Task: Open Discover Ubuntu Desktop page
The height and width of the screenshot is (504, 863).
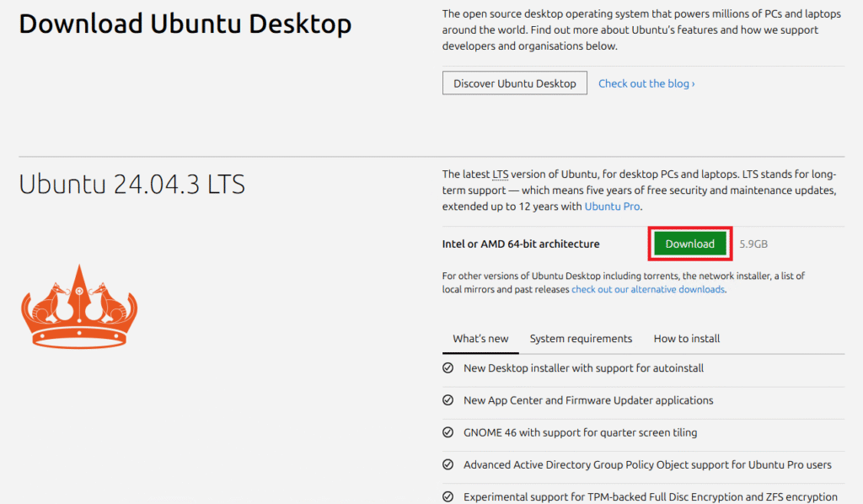Action: click(515, 83)
